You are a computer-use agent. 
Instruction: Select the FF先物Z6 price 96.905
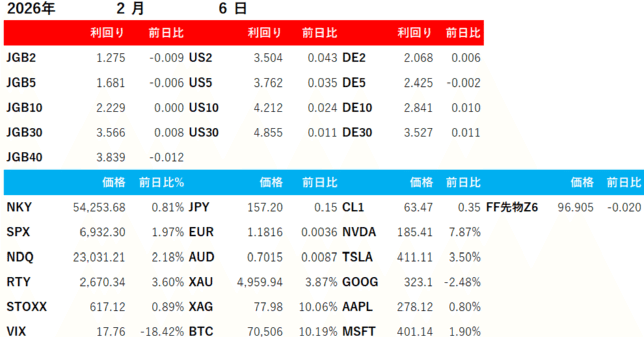(x=575, y=207)
